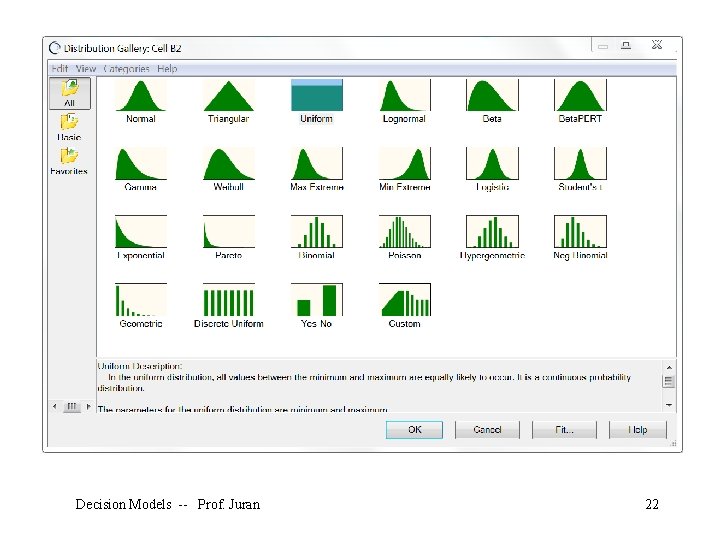Click the description scrollbar thumb
This screenshot has height=540, width=720.
click(669, 381)
